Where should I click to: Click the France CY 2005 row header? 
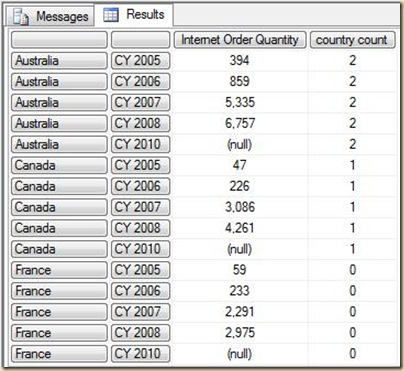[x=59, y=270]
